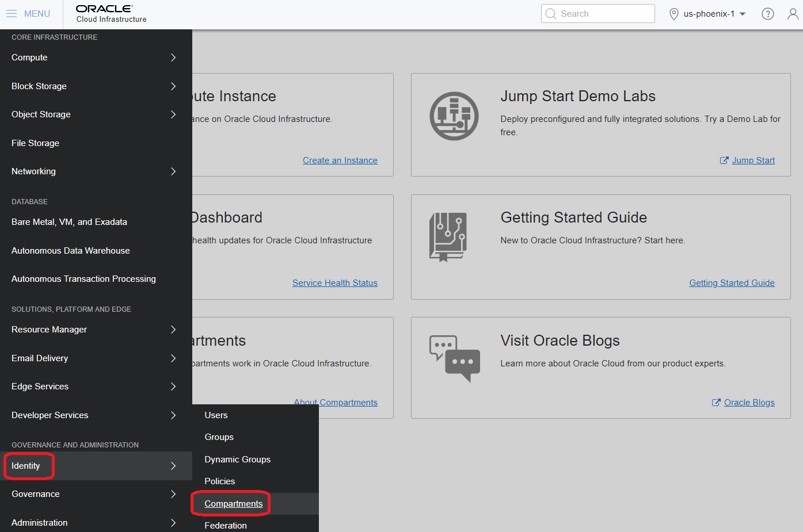Select Networking in the navigation menu

point(33,171)
